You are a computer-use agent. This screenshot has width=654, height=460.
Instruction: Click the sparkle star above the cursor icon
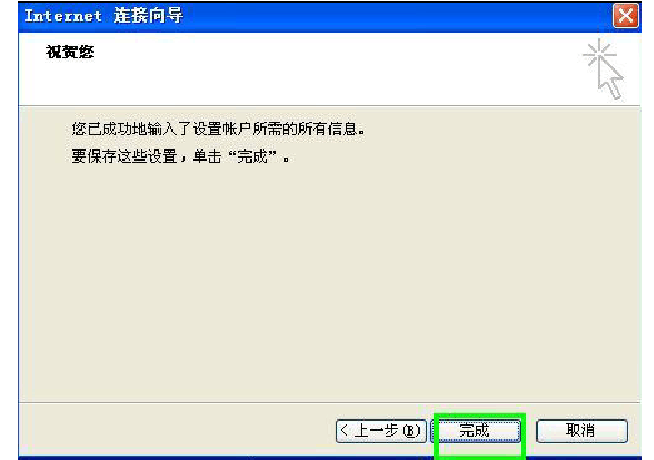click(x=600, y=53)
